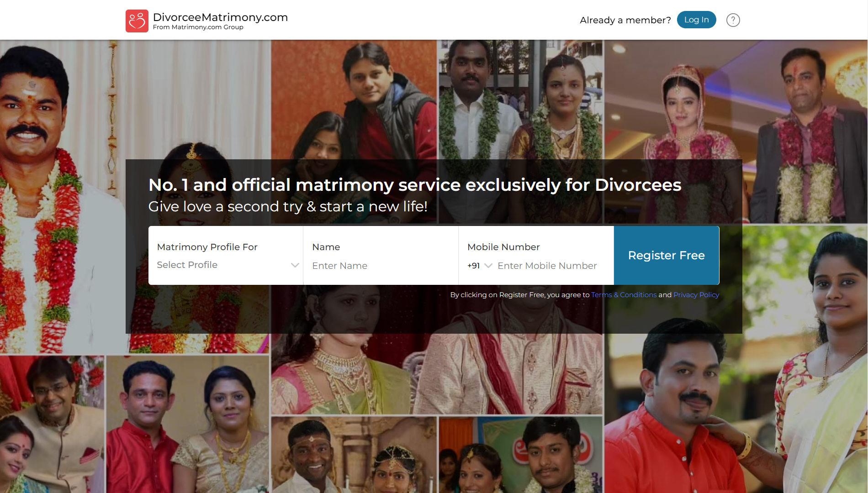Click the Log In button

coord(696,20)
